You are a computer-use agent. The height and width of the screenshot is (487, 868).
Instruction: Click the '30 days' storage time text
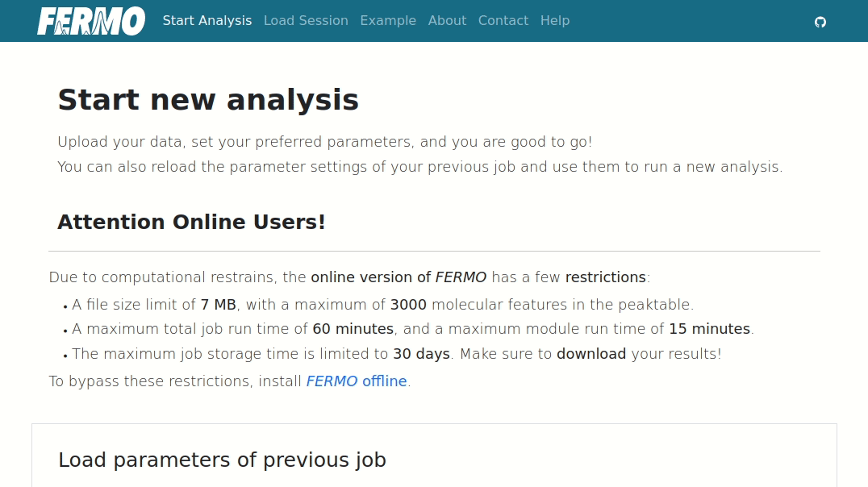tap(421, 354)
